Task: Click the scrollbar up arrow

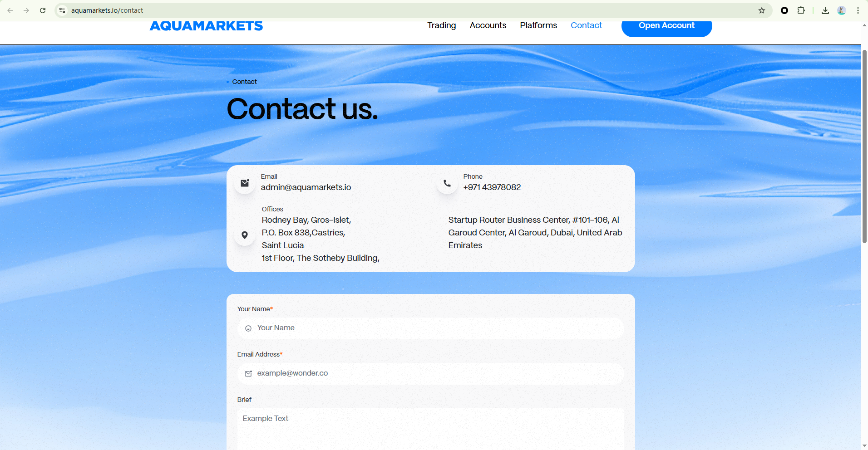Action: tap(864, 25)
